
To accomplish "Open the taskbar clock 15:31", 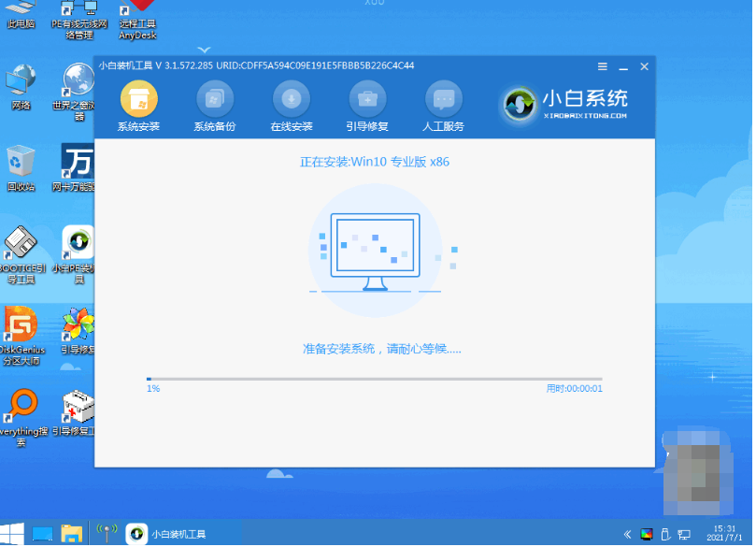I will click(724, 533).
